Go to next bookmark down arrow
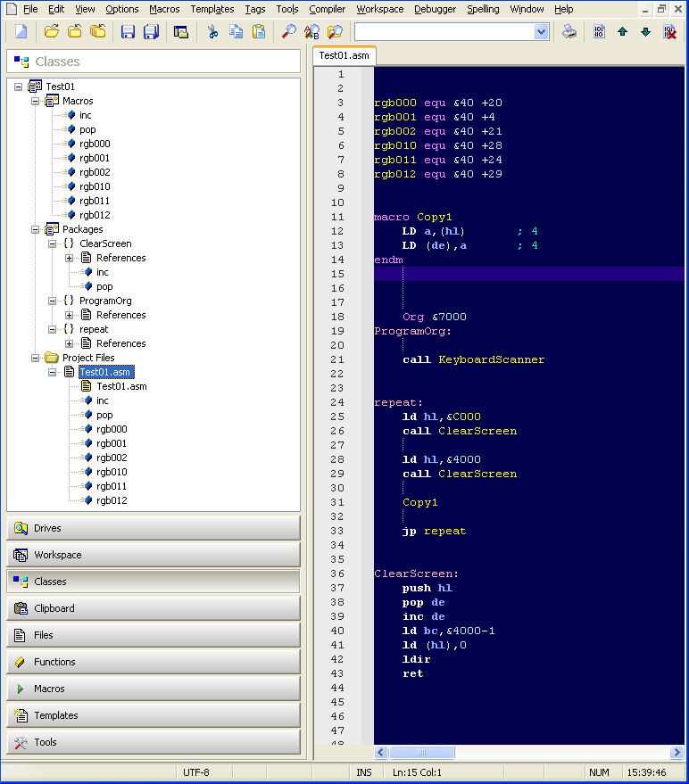The width and height of the screenshot is (689, 784). tap(645, 32)
